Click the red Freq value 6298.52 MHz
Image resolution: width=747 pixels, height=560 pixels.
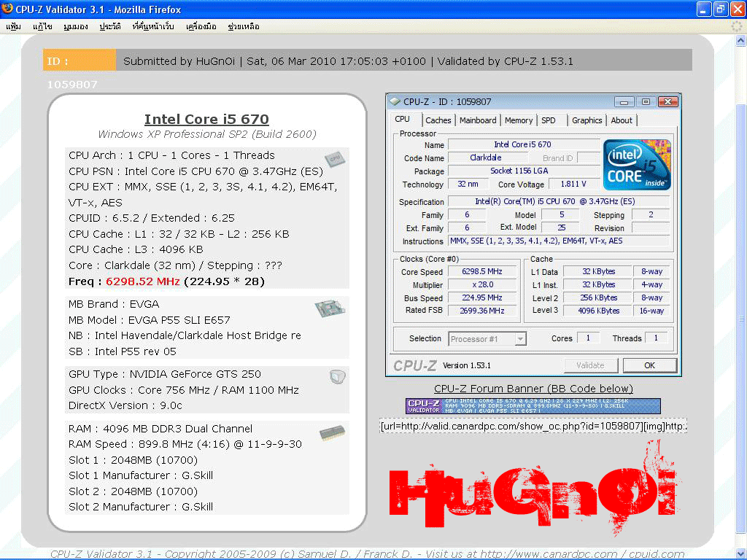[142, 281]
